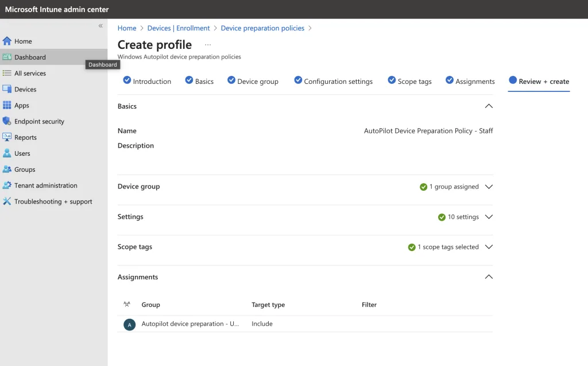
Task: Collapse the Basics section
Action: [x=489, y=106]
